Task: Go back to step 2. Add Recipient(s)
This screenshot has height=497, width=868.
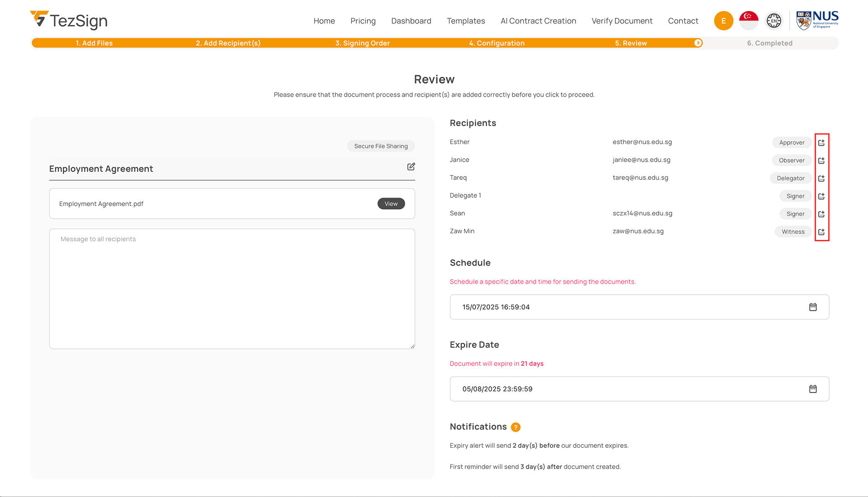Action: click(228, 43)
